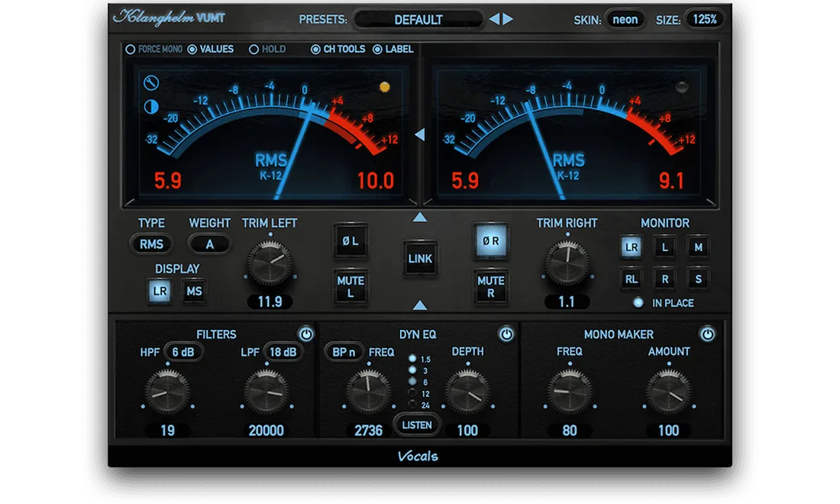The height and width of the screenshot is (504, 840).
Task: Toggle the IN PLACE monitor indicator
Action: click(638, 302)
